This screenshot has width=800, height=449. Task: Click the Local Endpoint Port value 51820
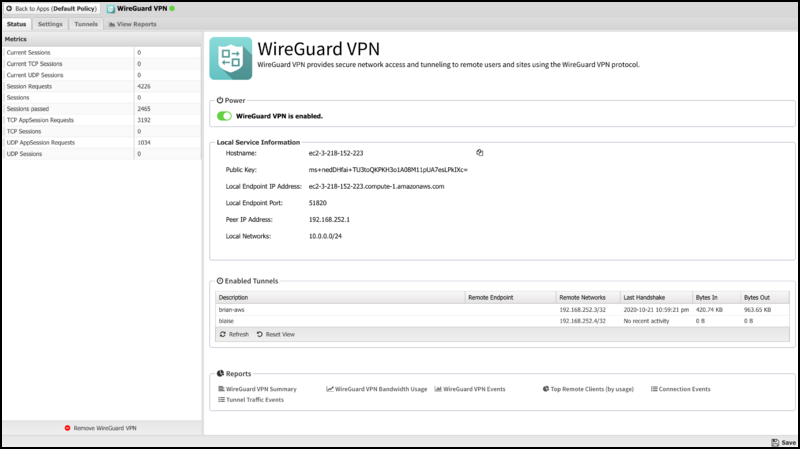tap(317, 203)
